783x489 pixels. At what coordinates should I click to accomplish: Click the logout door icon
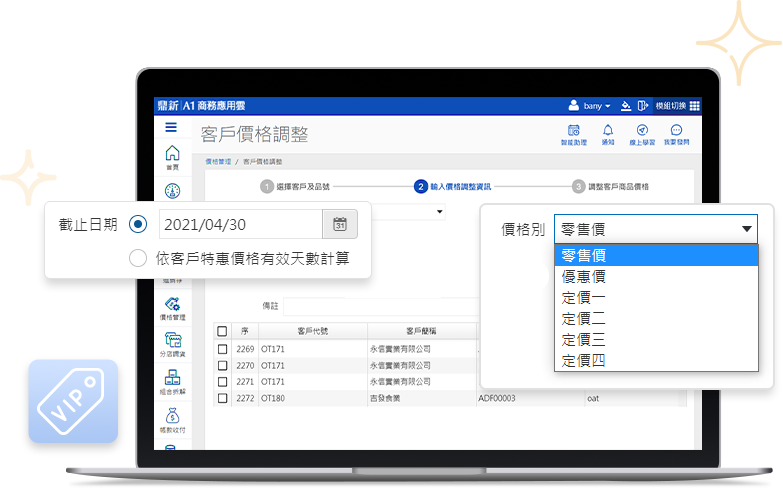tap(643, 105)
